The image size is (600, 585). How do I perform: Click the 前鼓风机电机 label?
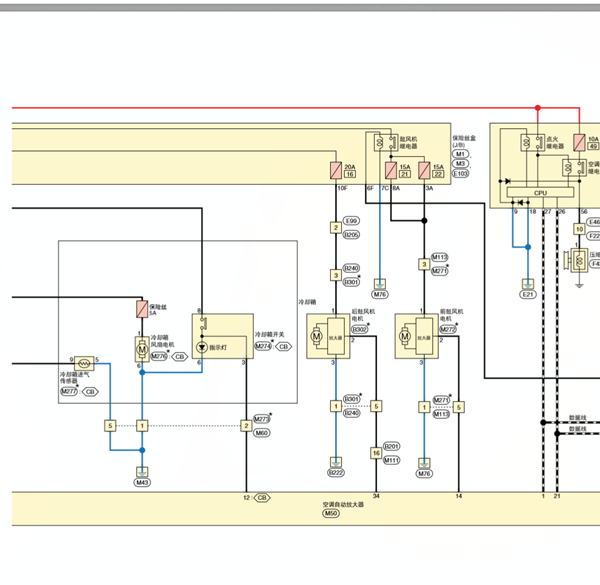[452, 315]
